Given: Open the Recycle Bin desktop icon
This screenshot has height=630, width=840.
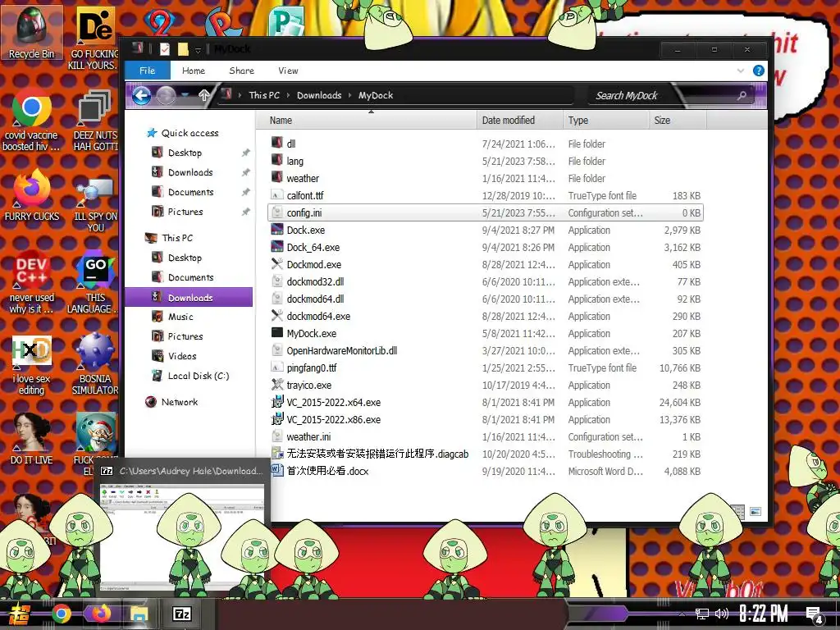Looking at the screenshot, I should click(x=32, y=32).
